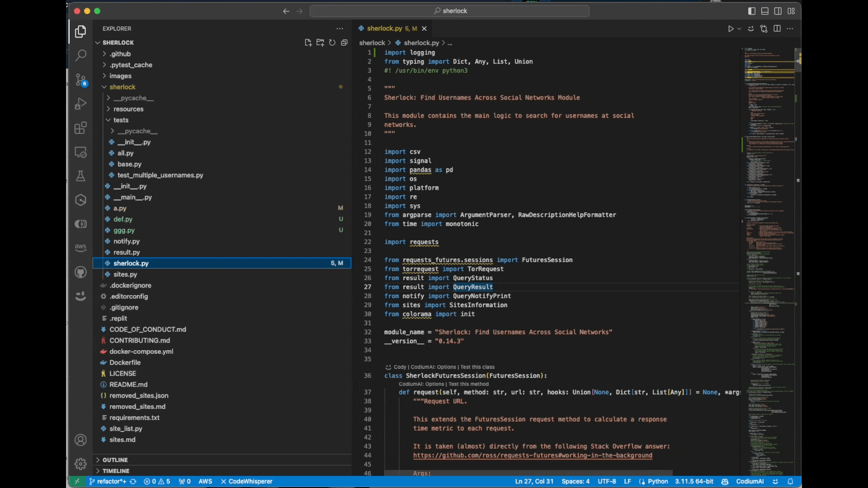Click the Run button in toolbar
The height and width of the screenshot is (488, 868).
[x=731, y=28]
